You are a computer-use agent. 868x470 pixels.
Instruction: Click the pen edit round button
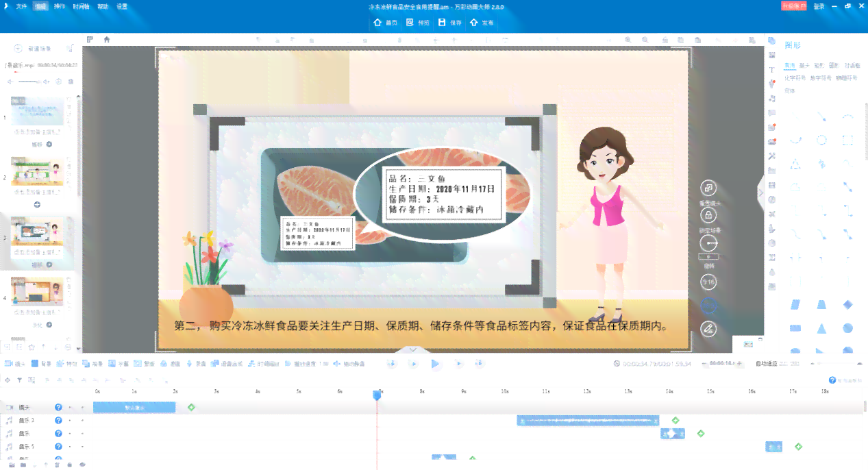[708, 329]
